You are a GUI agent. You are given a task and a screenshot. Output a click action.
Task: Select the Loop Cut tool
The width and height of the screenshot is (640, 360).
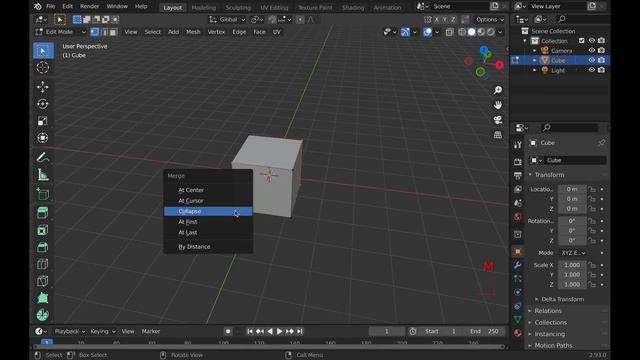click(43, 264)
